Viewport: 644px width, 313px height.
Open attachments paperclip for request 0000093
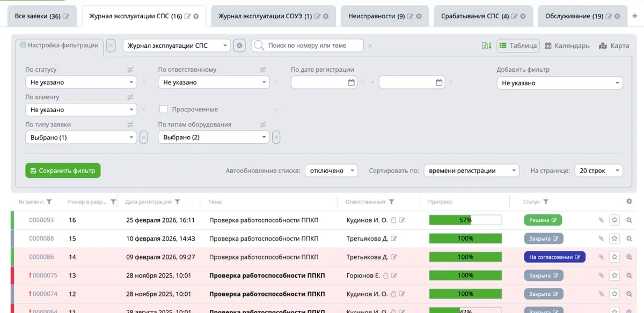point(601,220)
